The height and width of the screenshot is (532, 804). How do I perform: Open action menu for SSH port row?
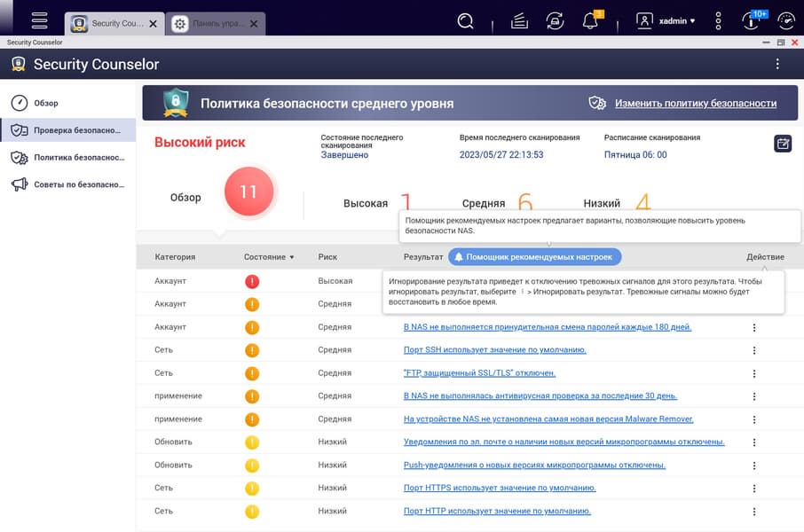coord(754,350)
